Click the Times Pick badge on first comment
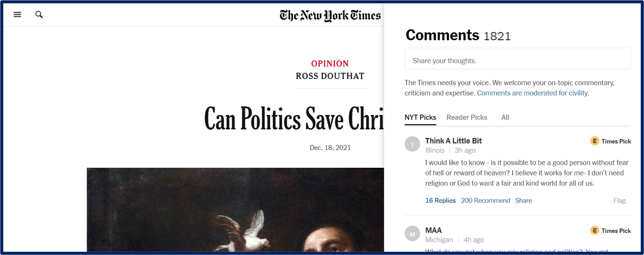 click(x=611, y=141)
